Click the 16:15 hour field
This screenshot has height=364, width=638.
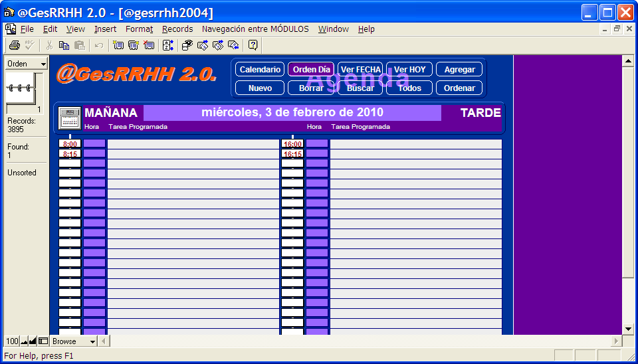(292, 154)
